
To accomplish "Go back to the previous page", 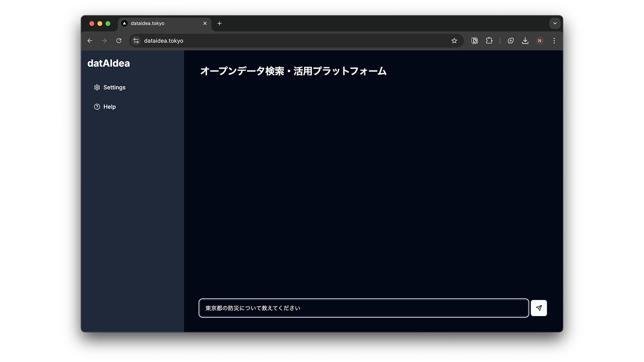I will [x=90, y=41].
